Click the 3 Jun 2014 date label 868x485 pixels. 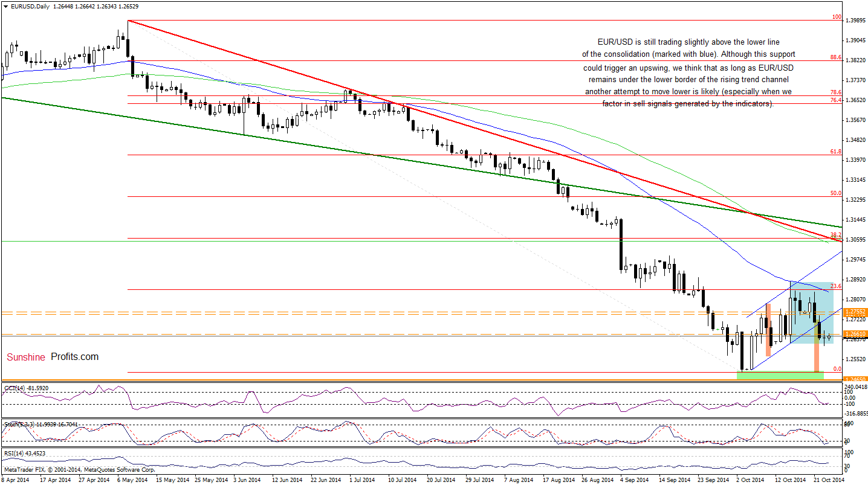pyautogui.click(x=248, y=480)
